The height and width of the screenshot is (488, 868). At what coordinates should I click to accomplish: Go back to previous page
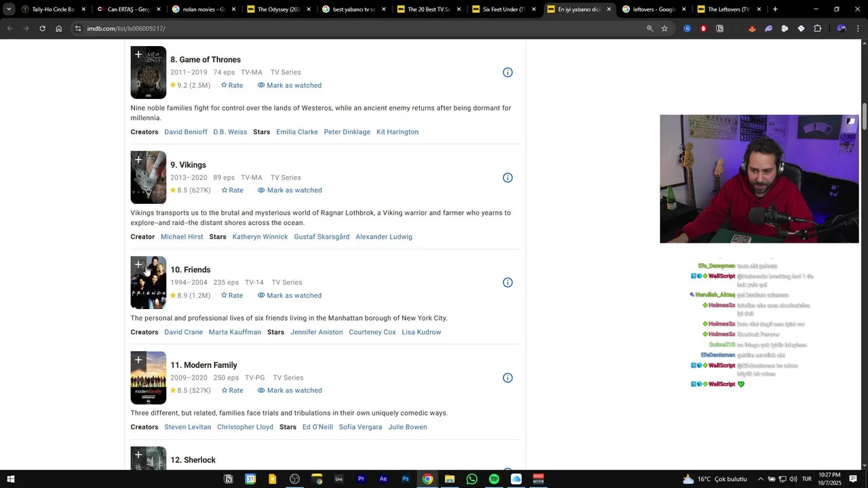(9, 28)
